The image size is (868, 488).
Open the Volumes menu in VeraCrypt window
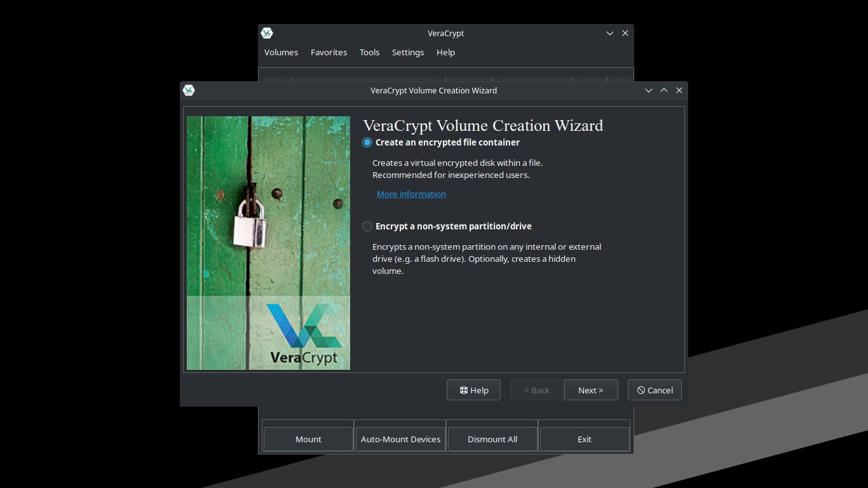click(281, 52)
